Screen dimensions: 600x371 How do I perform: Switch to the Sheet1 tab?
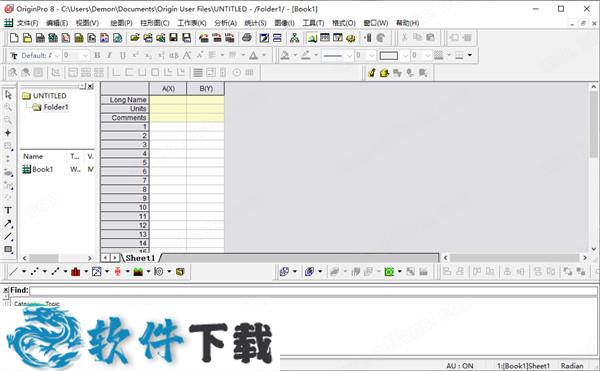140,258
